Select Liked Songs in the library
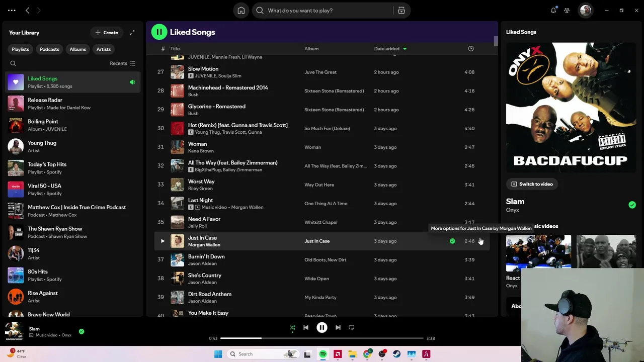 73,82
